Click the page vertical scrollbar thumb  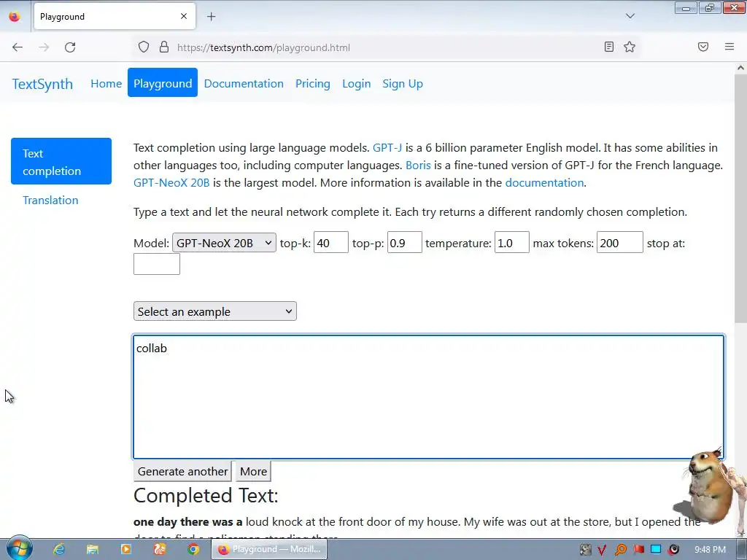740,199
